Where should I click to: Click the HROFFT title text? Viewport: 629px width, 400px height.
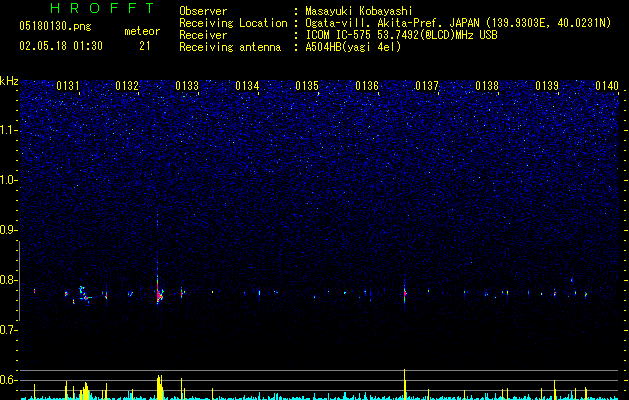click(x=102, y=8)
